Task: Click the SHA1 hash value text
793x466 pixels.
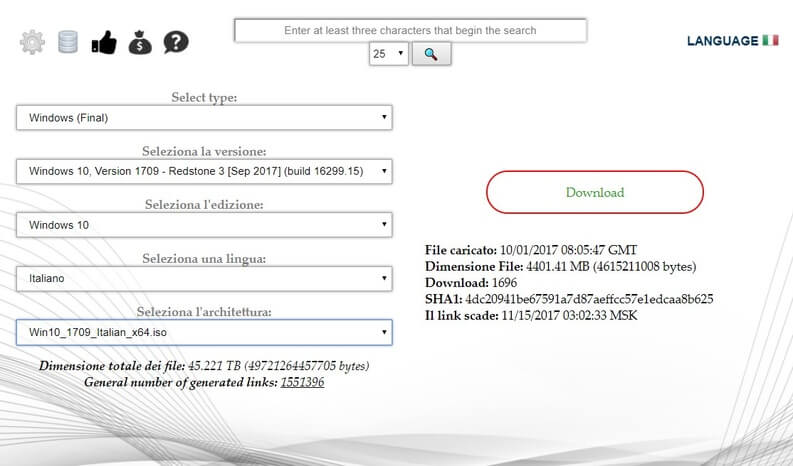Action: pyautogui.click(x=589, y=299)
